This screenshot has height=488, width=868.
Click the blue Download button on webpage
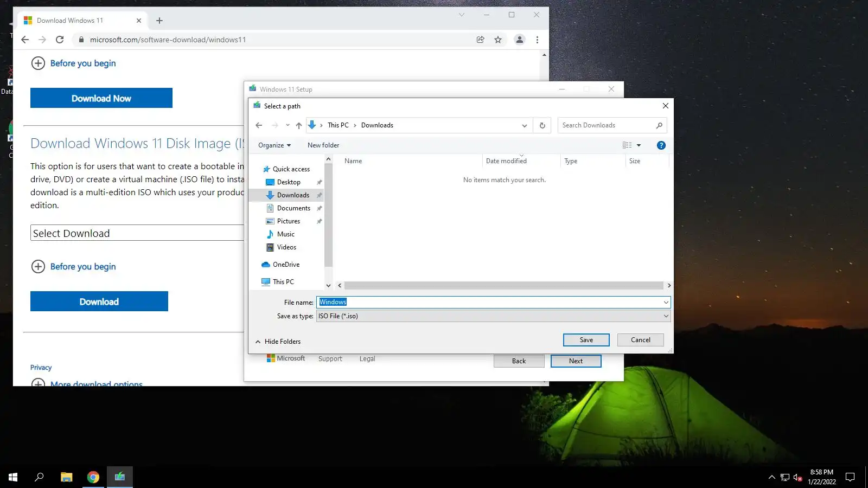point(99,301)
